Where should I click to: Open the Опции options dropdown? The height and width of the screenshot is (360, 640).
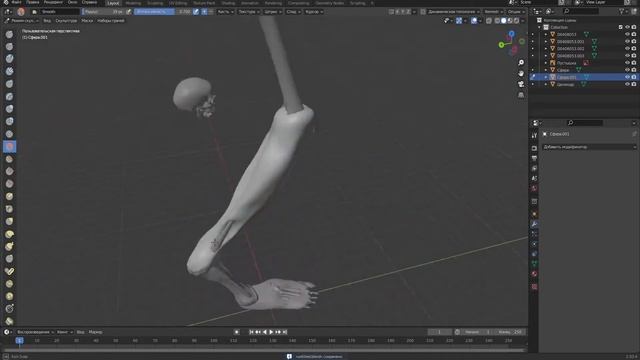516,12
